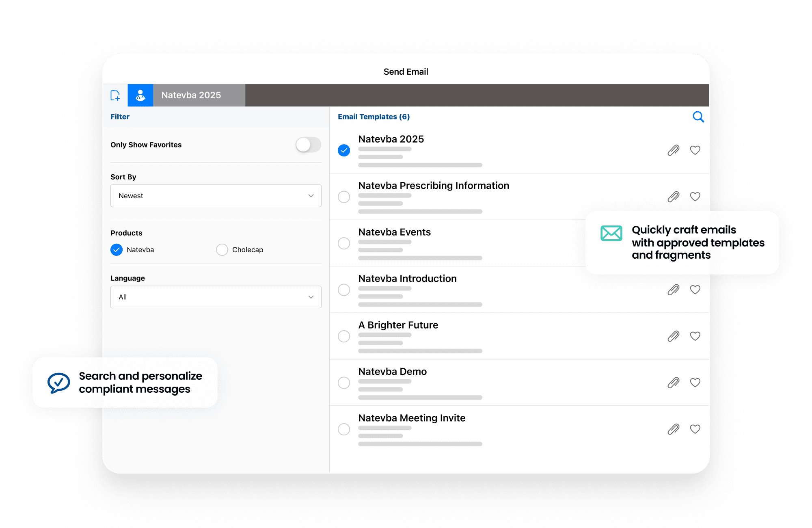Image resolution: width=812 pixels, height=528 pixels.
Task: Click the search magnifier icon
Action: pyautogui.click(x=698, y=117)
